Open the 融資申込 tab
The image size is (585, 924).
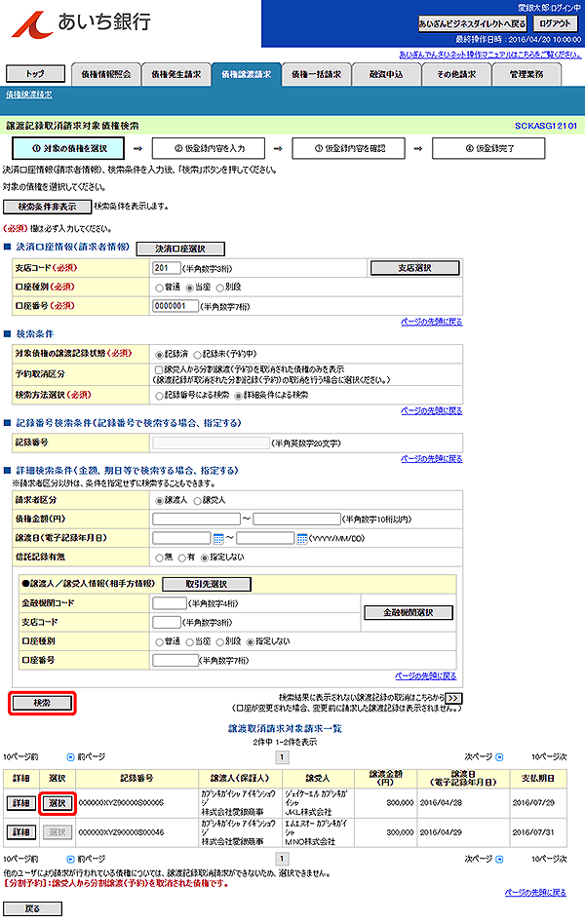click(x=386, y=74)
